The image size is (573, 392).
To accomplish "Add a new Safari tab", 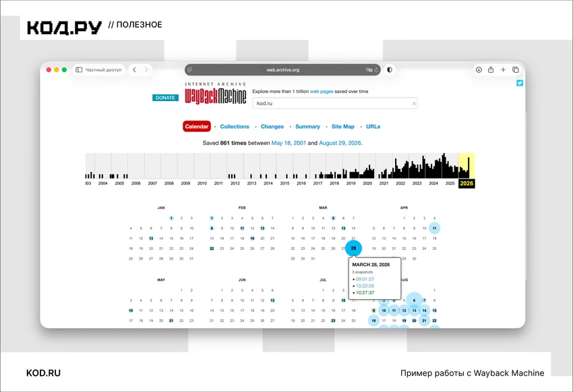I will pos(503,70).
